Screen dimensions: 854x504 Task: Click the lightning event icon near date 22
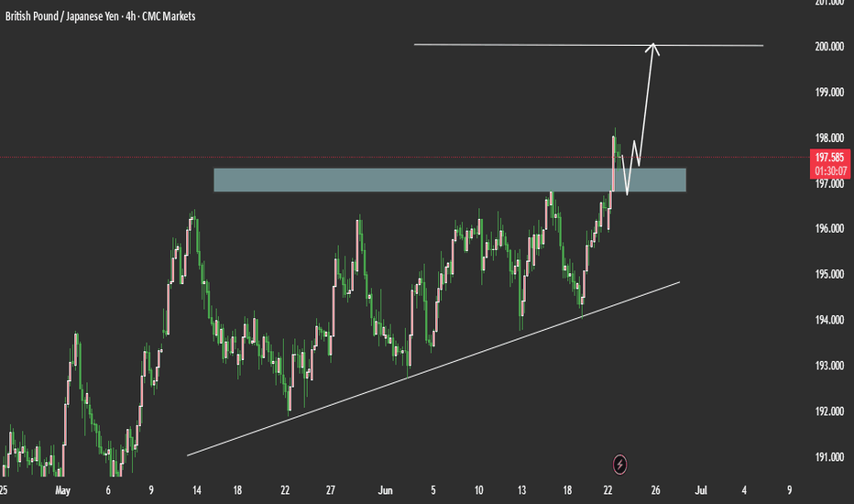(619, 465)
